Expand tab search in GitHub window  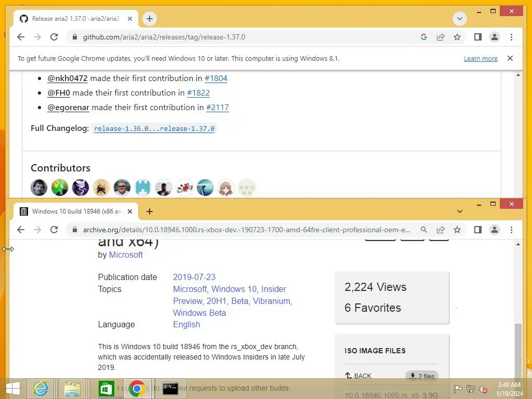[460, 19]
